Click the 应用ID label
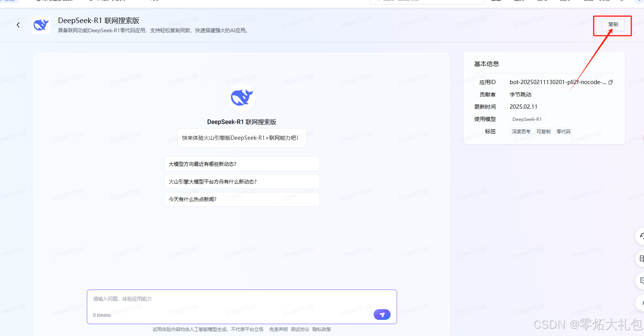Image resolution: width=644 pixels, height=336 pixels. click(487, 82)
